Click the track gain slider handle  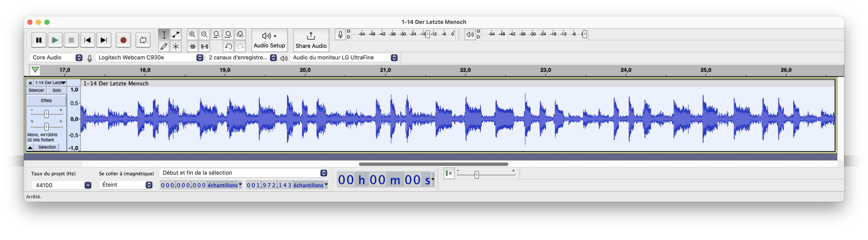click(47, 114)
